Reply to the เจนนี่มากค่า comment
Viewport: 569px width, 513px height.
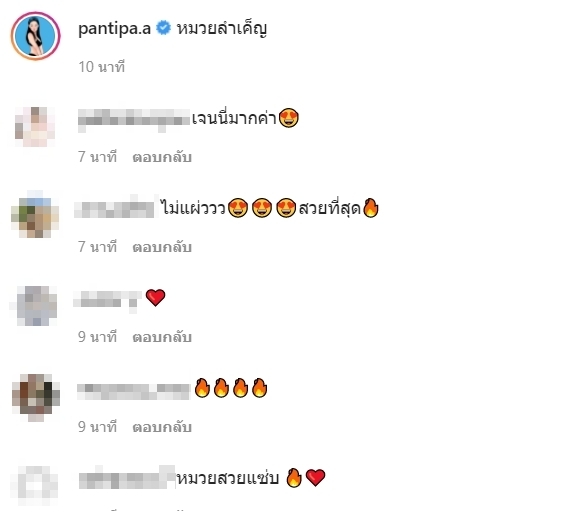pos(162,157)
